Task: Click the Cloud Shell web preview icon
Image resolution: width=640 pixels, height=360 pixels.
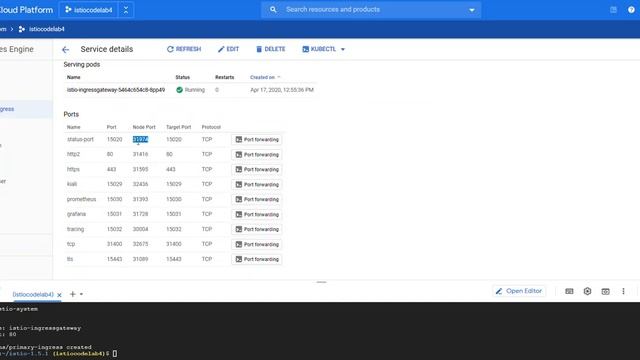Action: (x=605, y=291)
